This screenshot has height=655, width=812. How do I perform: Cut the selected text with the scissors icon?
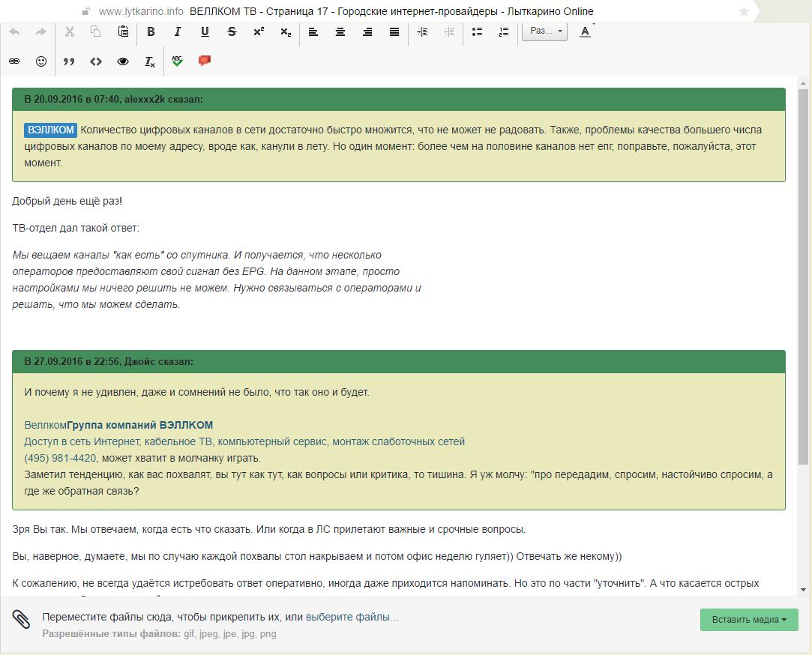point(70,32)
